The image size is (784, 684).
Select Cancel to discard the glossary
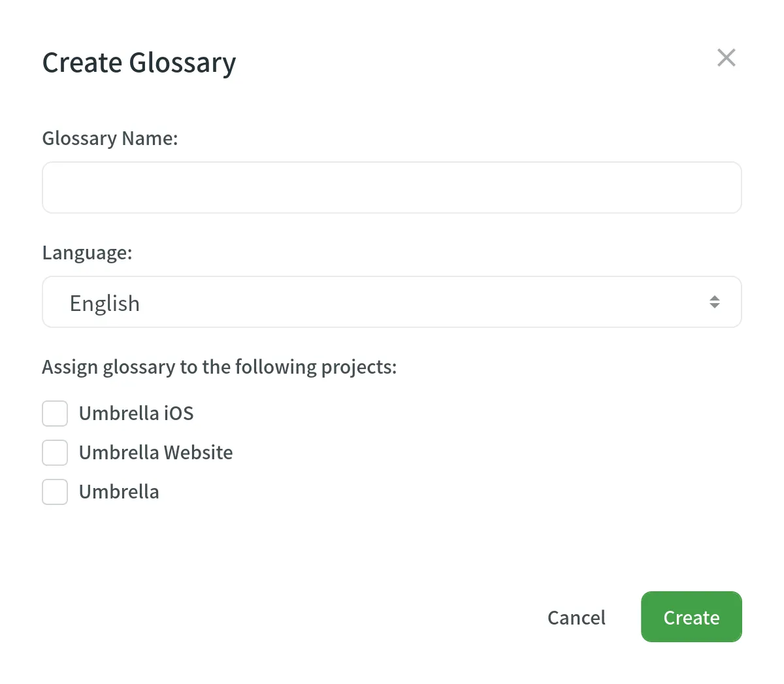(x=576, y=617)
